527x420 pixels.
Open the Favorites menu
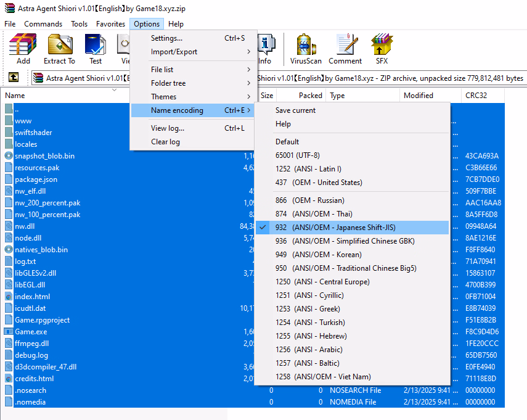tap(110, 24)
